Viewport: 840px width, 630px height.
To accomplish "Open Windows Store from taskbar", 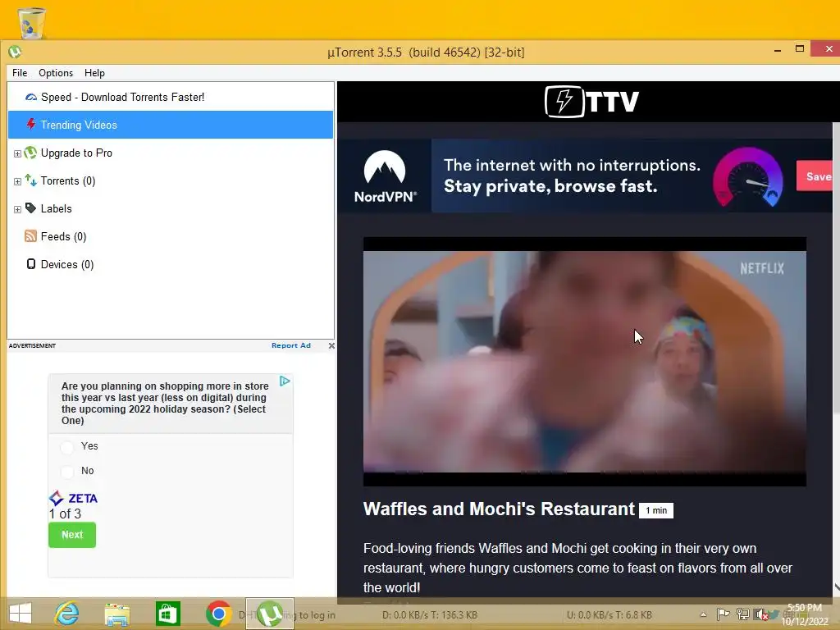I will (167, 614).
